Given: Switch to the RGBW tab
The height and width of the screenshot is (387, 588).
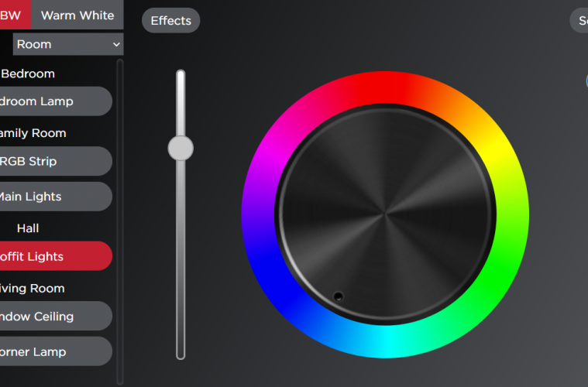Looking at the screenshot, I should [x=14, y=15].
